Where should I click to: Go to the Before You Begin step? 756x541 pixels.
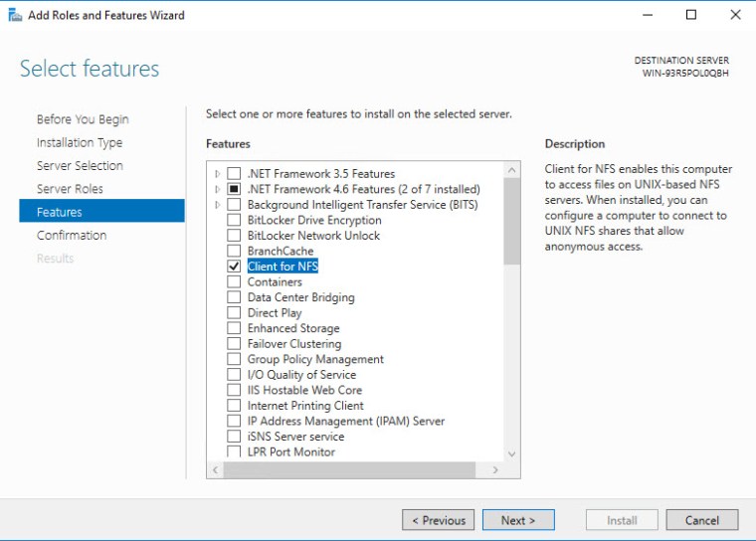tap(83, 119)
